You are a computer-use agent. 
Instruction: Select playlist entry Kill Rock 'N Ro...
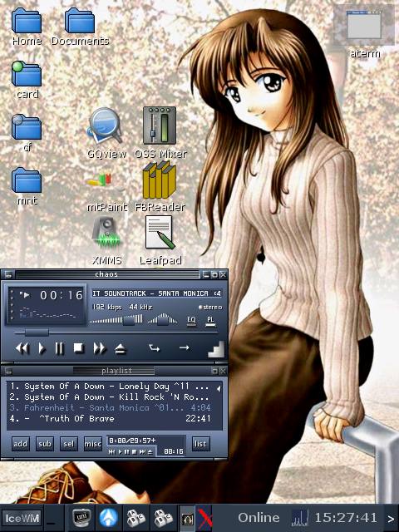point(109,397)
